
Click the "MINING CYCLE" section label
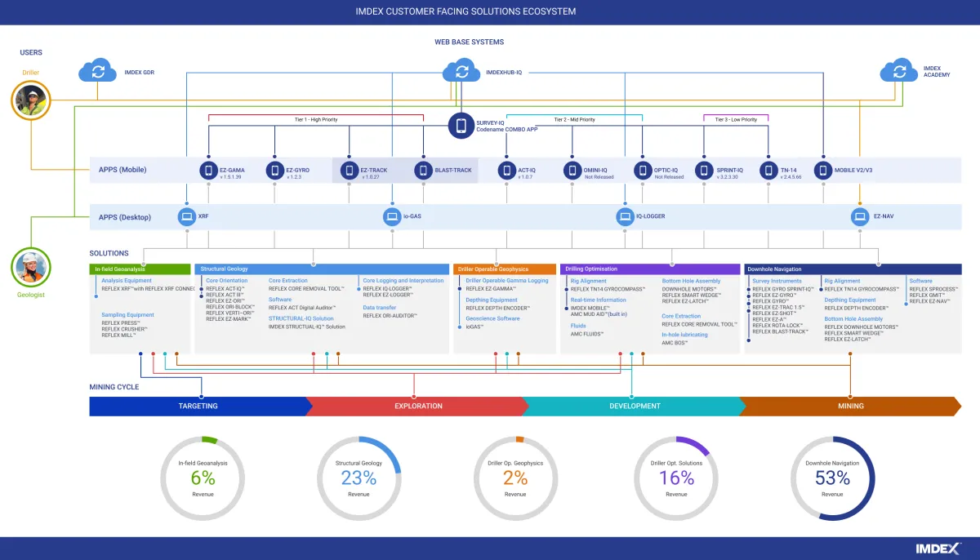point(114,387)
